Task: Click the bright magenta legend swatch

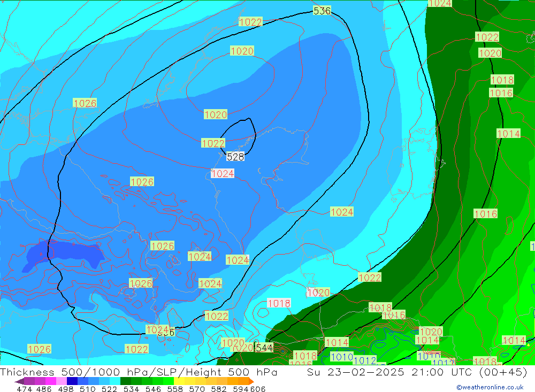Action: [51, 381]
